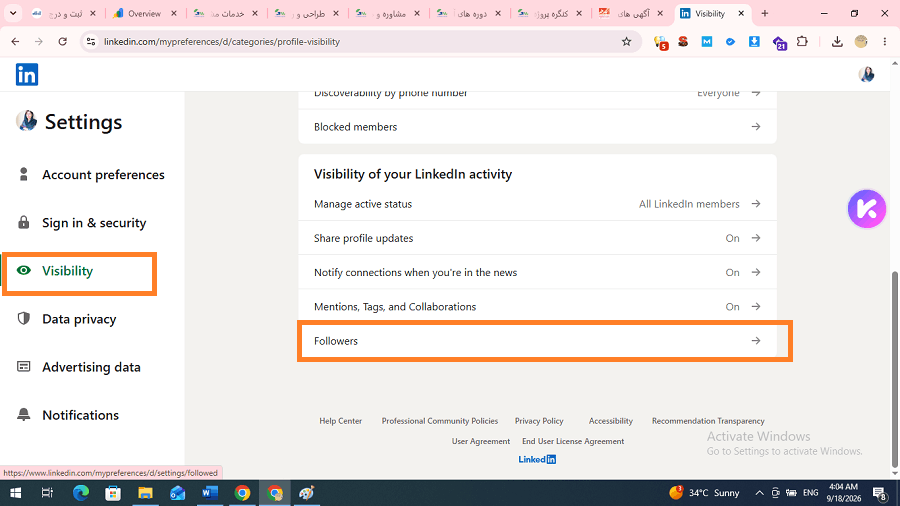Image resolution: width=900 pixels, height=506 pixels.
Task: Open File Explorer from taskbar
Action: coord(145,493)
